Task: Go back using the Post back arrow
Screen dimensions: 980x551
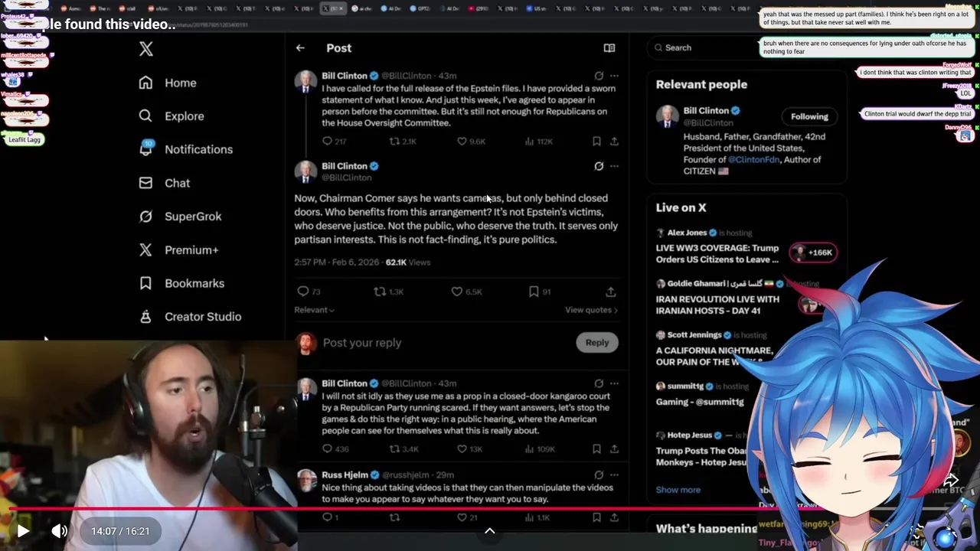Action: click(300, 47)
